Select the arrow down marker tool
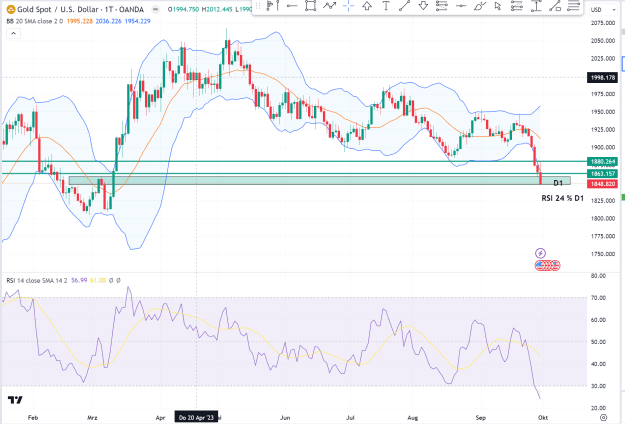Image resolution: width=625 pixels, height=424 pixels. pyautogui.click(x=423, y=6)
